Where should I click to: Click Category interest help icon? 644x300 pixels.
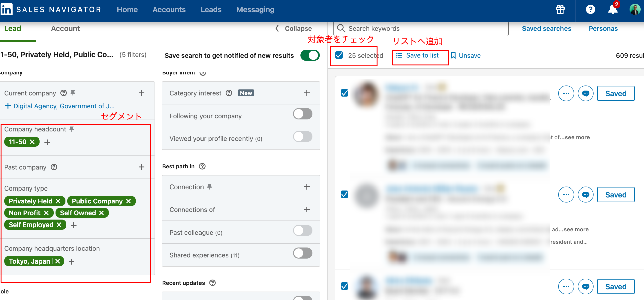[229, 93]
